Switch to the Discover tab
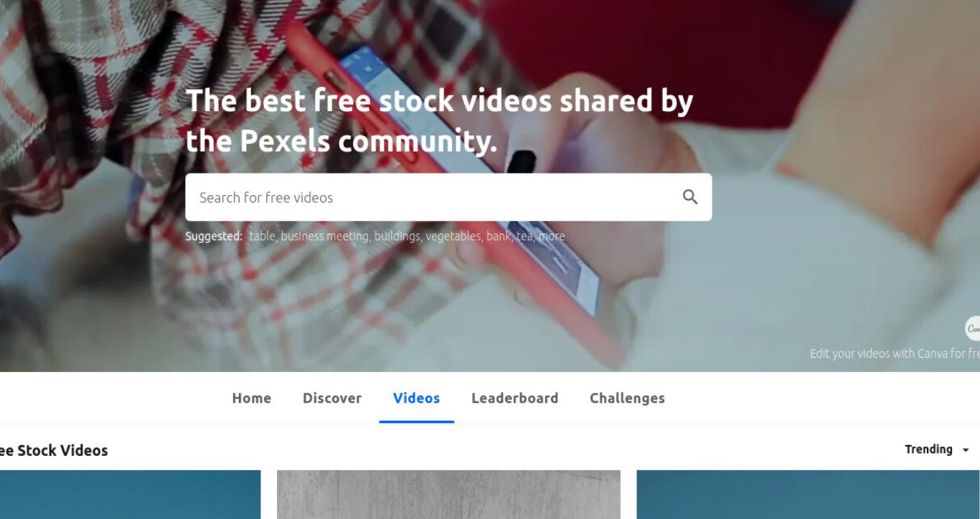This screenshot has height=519, width=980. pyautogui.click(x=332, y=398)
